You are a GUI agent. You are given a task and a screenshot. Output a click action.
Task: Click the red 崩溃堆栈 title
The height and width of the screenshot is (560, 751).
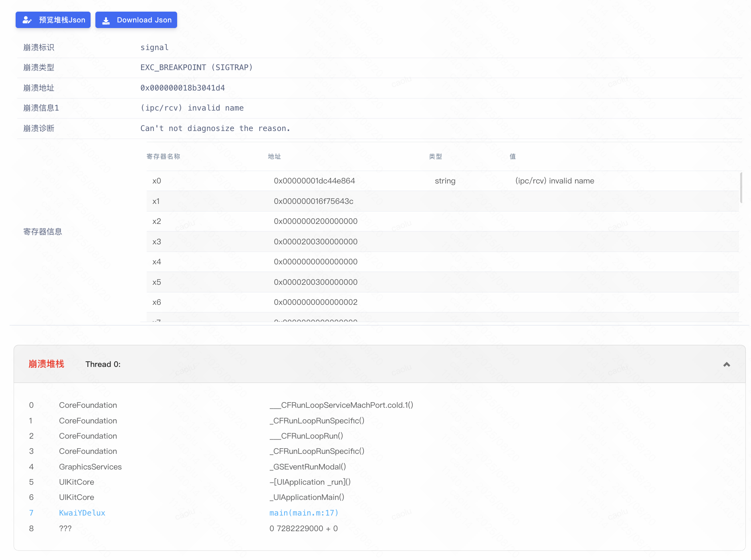coord(46,364)
